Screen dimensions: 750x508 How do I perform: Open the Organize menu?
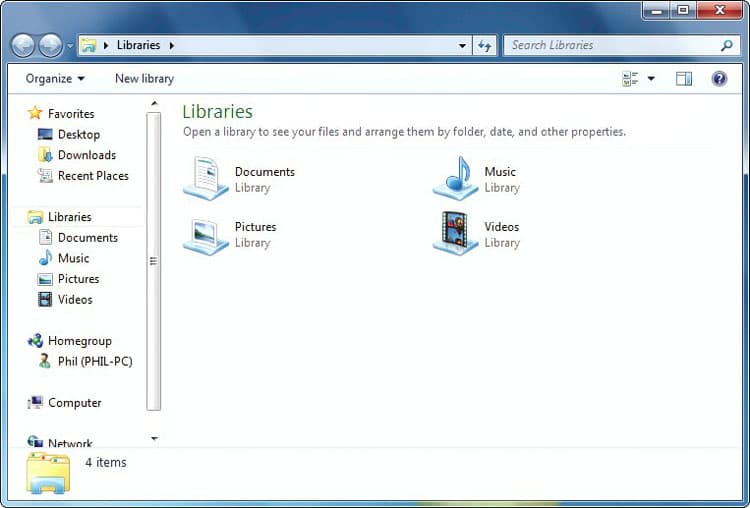point(55,79)
